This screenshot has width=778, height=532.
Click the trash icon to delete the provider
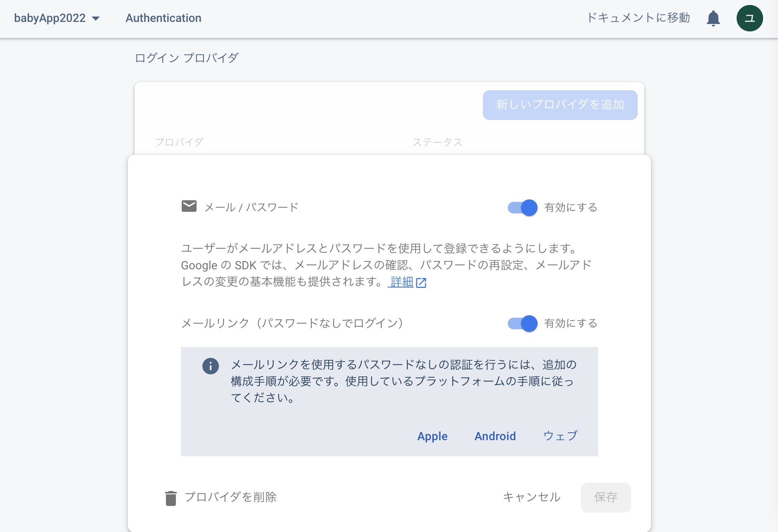[170, 498]
